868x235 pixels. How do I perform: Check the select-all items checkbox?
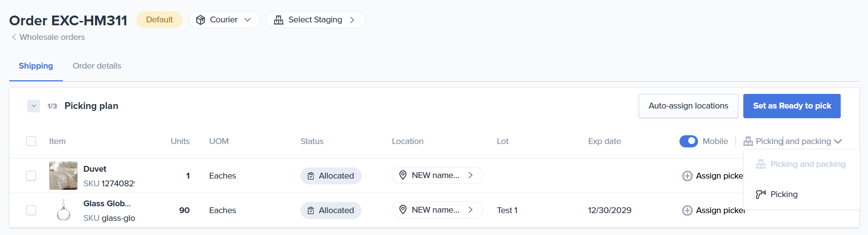[x=31, y=141]
